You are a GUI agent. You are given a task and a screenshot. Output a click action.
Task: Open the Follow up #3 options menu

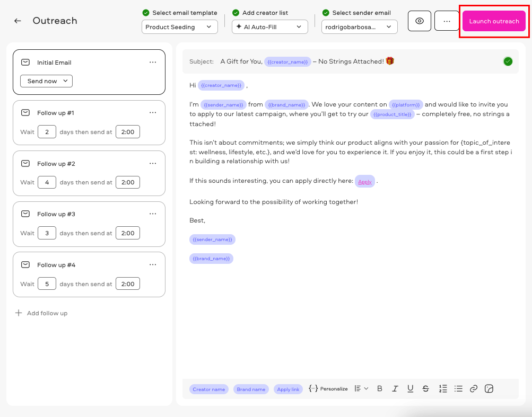click(x=153, y=214)
